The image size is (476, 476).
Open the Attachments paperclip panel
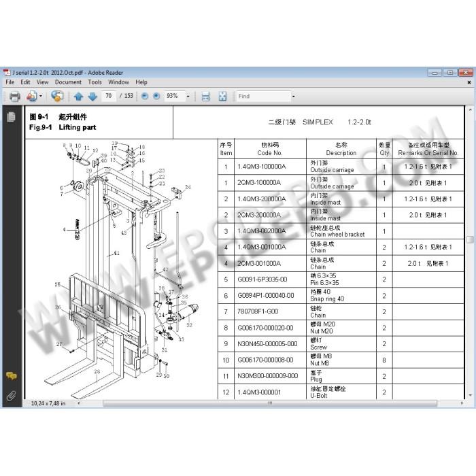[12, 396]
